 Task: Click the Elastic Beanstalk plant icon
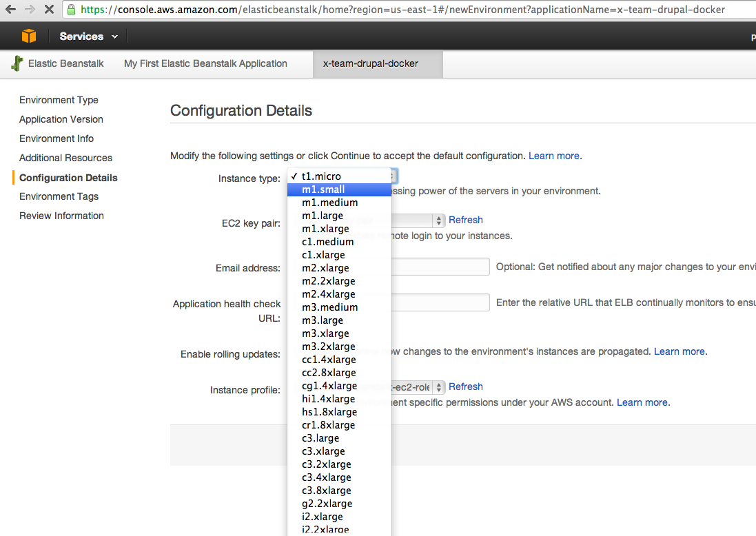pos(17,63)
